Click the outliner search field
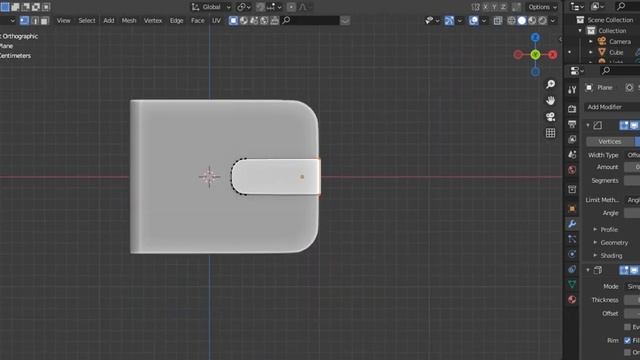640x360 pixels. click(627, 7)
